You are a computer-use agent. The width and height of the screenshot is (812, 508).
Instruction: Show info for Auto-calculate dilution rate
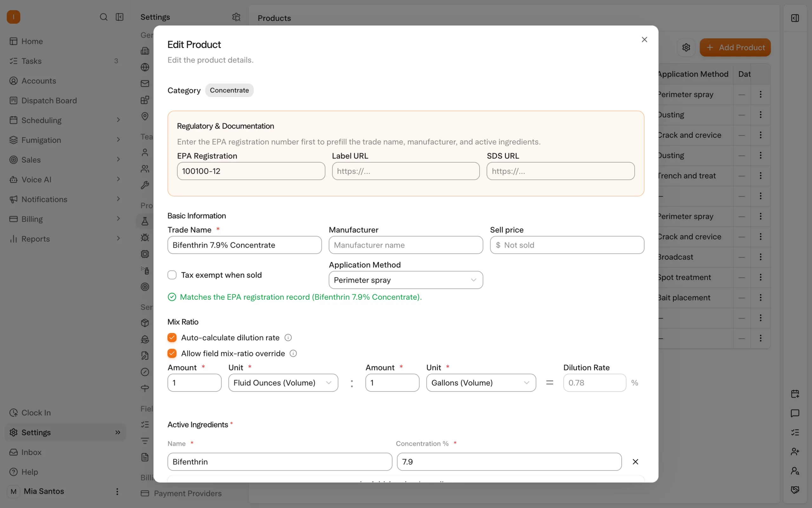coord(288,337)
